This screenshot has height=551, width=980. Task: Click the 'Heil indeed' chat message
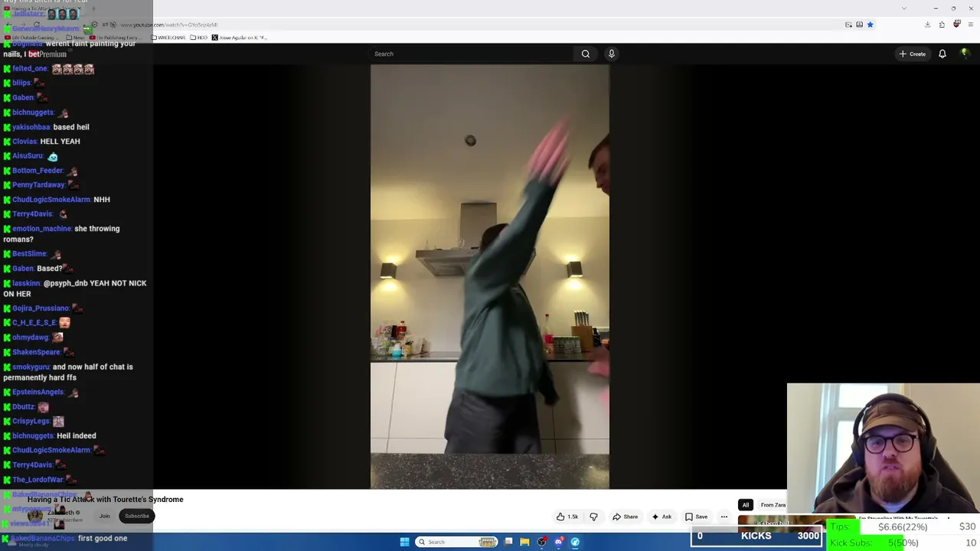tap(77, 435)
